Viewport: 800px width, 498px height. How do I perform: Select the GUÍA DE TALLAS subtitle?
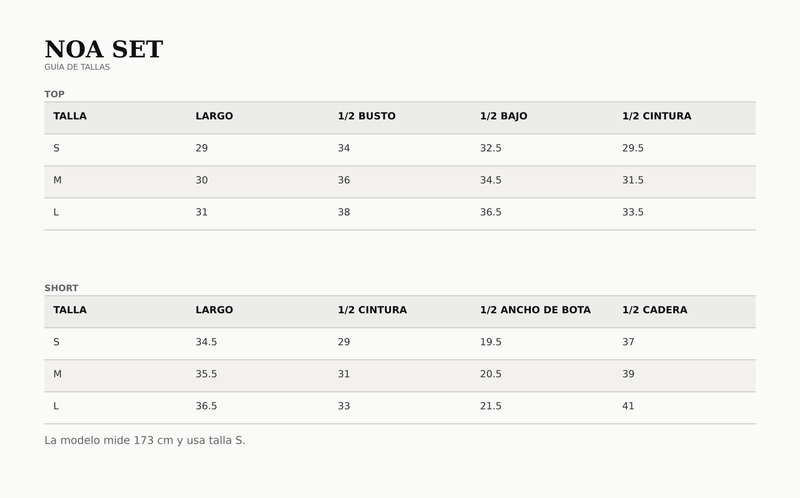[x=77, y=67]
